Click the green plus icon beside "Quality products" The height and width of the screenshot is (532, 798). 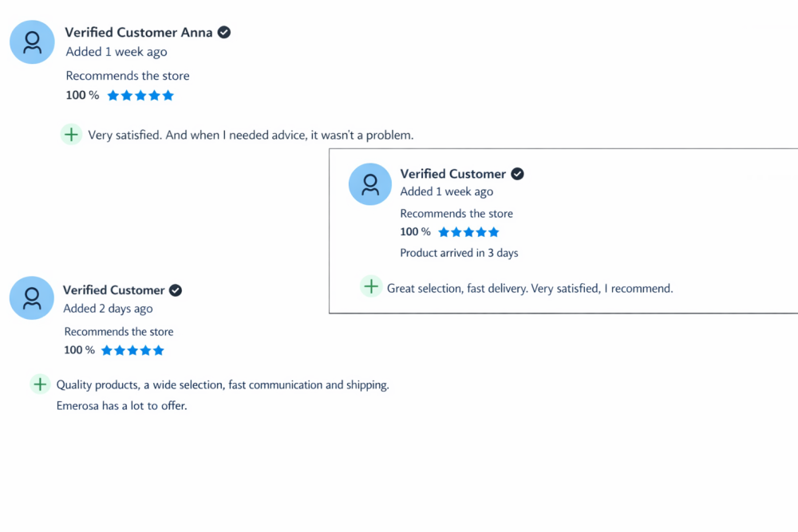(x=40, y=384)
